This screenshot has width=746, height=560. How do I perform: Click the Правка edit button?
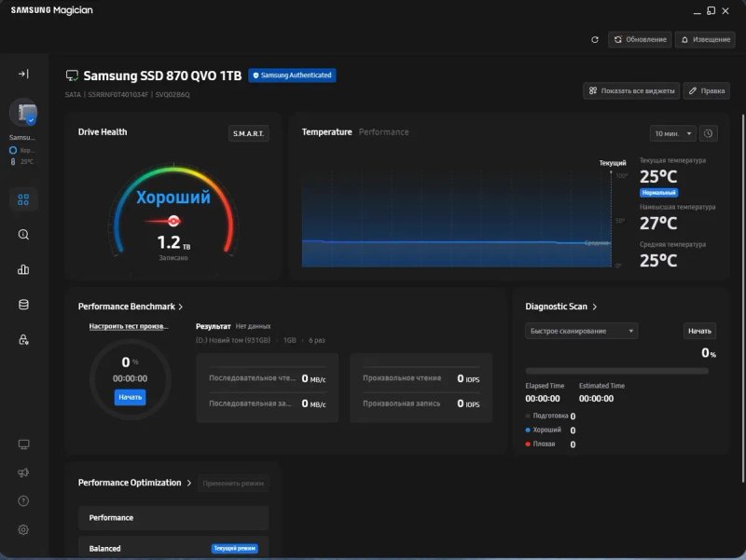(x=707, y=90)
